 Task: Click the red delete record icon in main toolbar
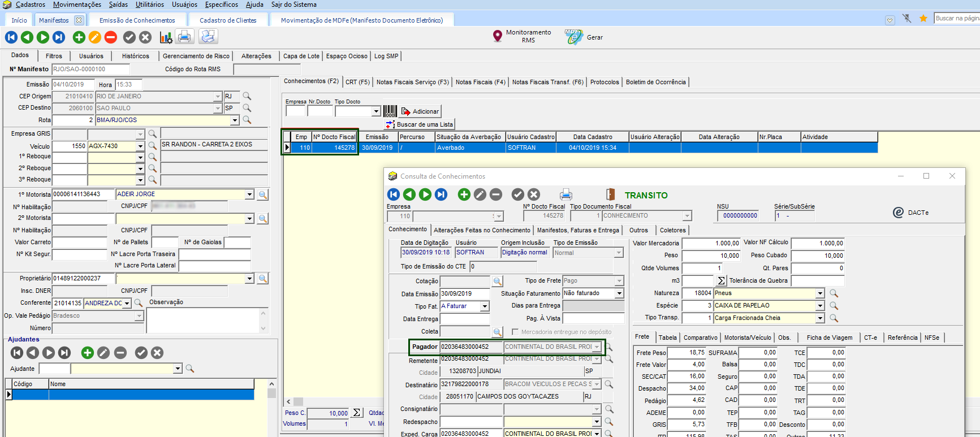click(111, 37)
